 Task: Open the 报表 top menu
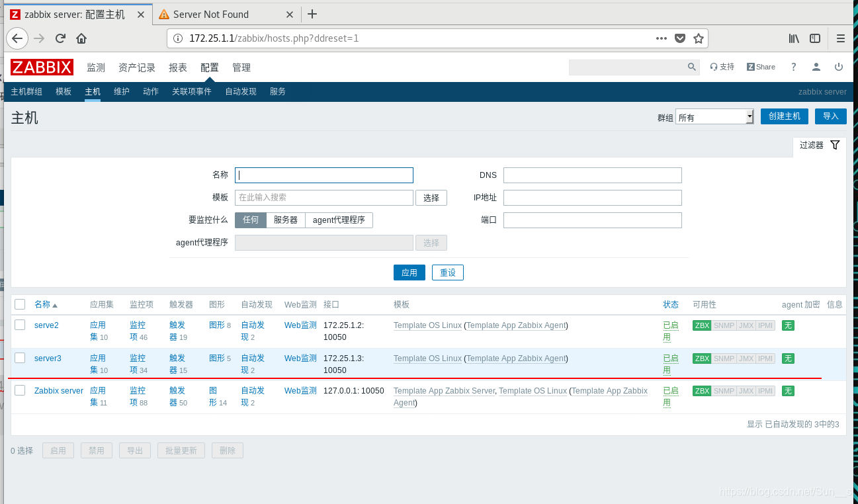pyautogui.click(x=178, y=67)
